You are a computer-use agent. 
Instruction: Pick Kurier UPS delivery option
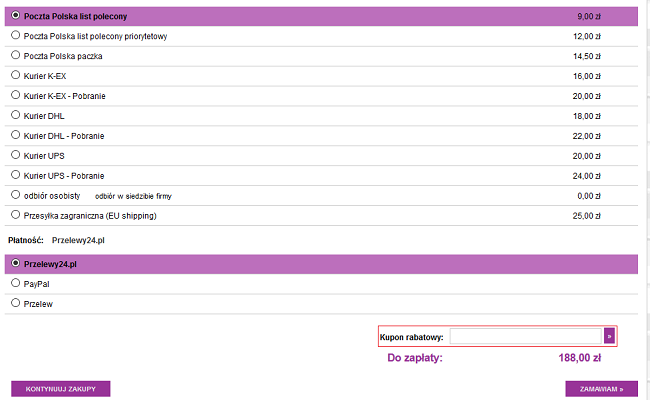[15, 155]
